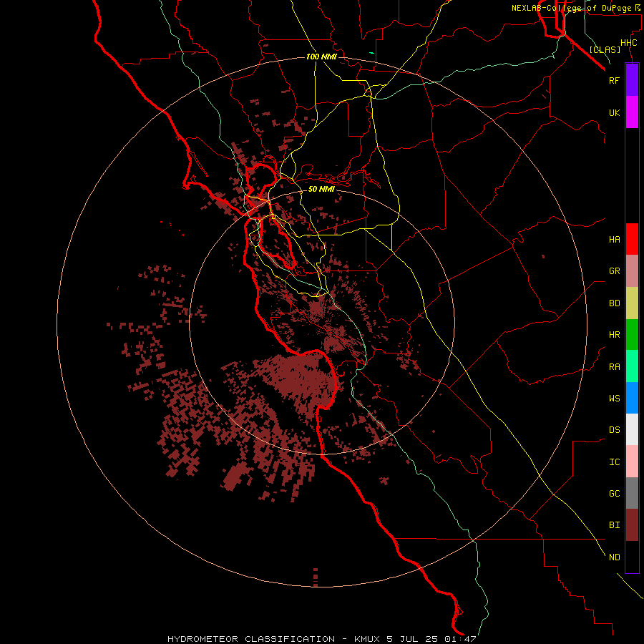Image resolution: width=644 pixels, height=644 pixels.
Task: Click the red HA color swatch
Action: [632, 239]
